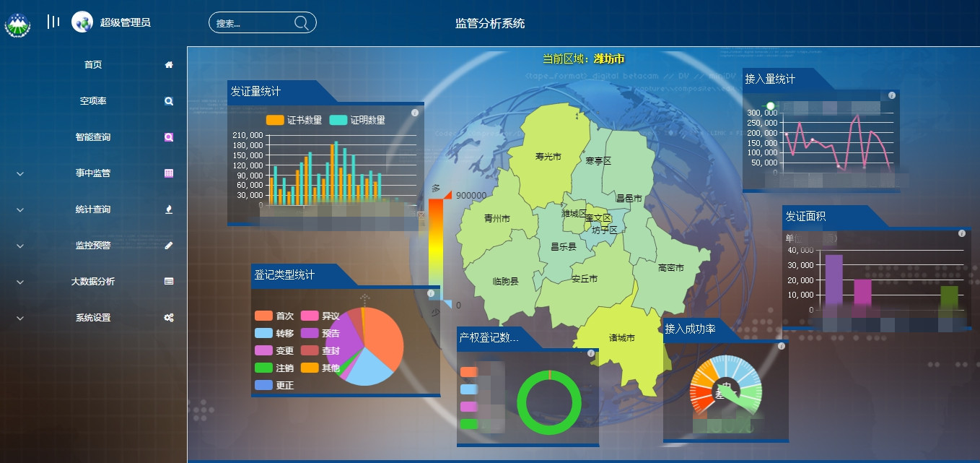980x463 pixels.
Task: Click the 900000 handle on color scale
Action: (x=447, y=195)
